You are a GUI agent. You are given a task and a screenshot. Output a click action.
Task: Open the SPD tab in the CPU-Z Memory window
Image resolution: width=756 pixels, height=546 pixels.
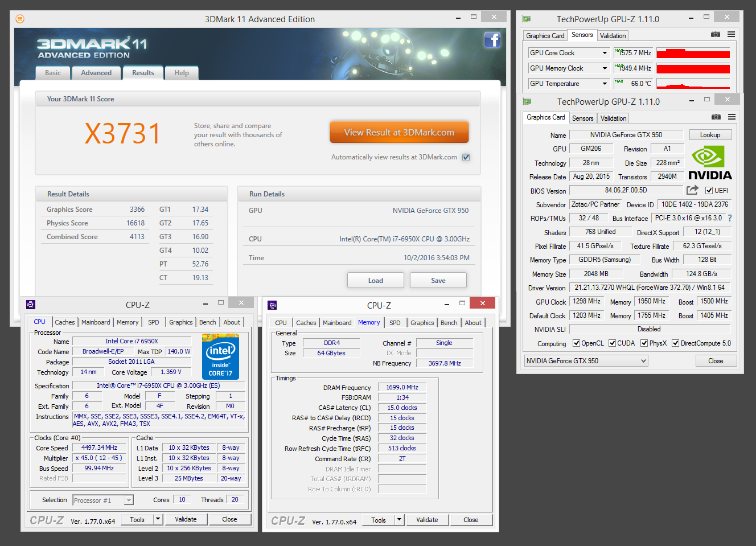coord(395,323)
